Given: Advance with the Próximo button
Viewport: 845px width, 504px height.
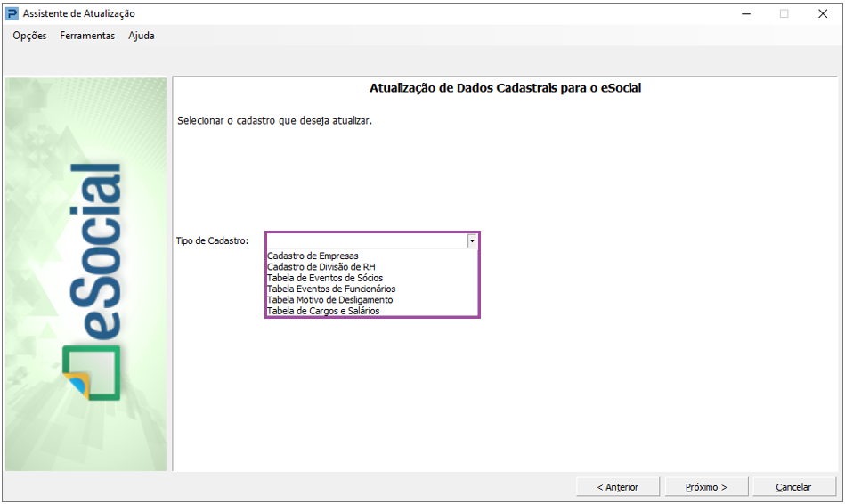Looking at the screenshot, I should 706,487.
